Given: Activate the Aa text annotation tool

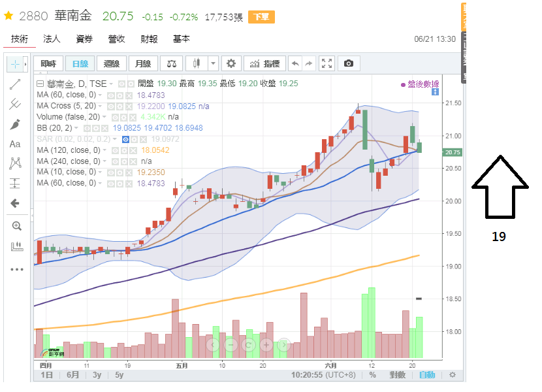Looking at the screenshot, I should tap(15, 144).
